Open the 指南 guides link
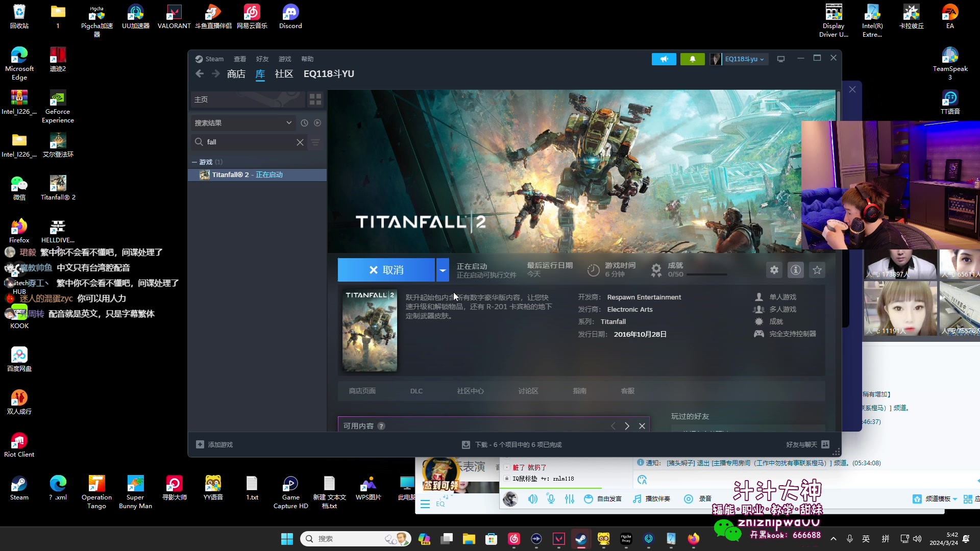Screen dimensions: 980x551 pyautogui.click(x=579, y=391)
